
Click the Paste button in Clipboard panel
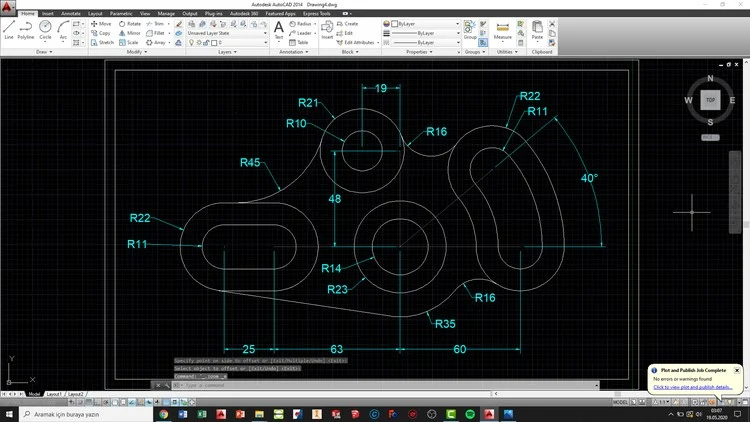[538, 29]
